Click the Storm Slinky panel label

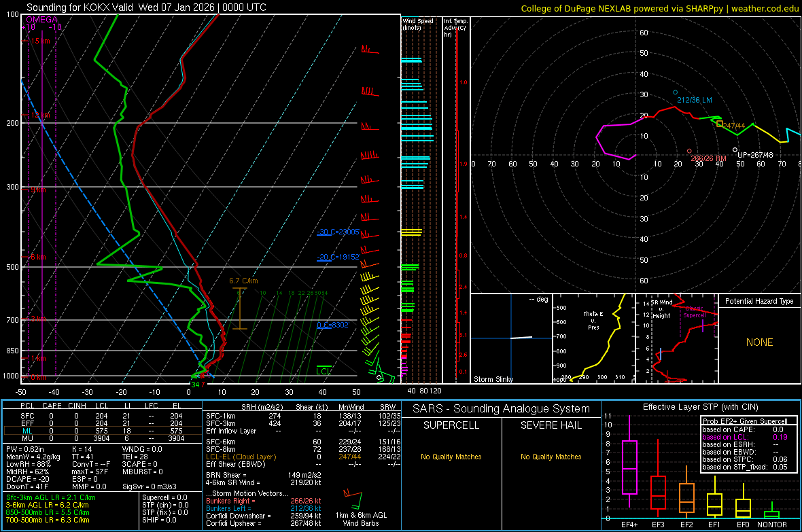click(x=493, y=379)
